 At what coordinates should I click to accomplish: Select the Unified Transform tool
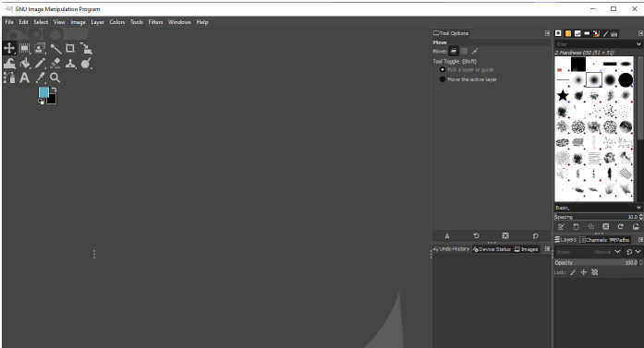(x=86, y=48)
